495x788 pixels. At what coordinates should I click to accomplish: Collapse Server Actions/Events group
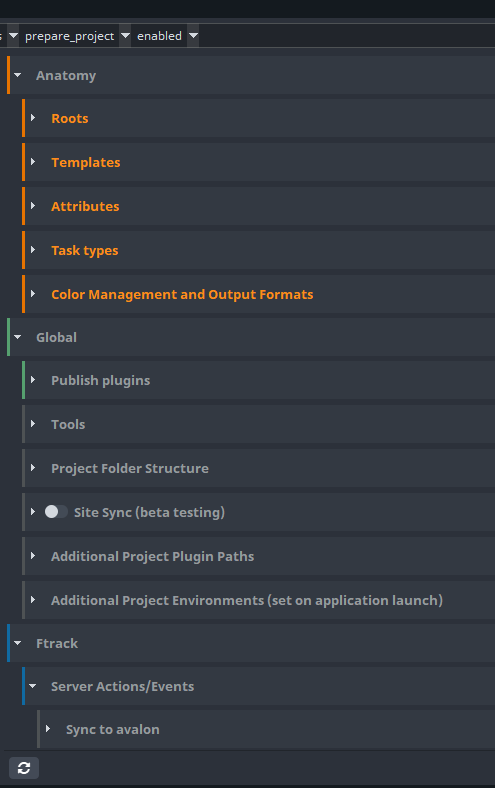[x=33, y=686]
